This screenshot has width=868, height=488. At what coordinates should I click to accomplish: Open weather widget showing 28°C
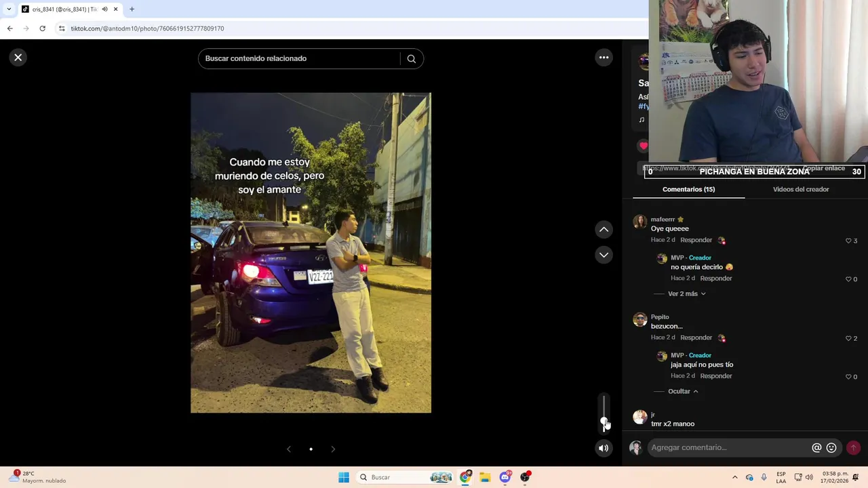tap(38, 477)
